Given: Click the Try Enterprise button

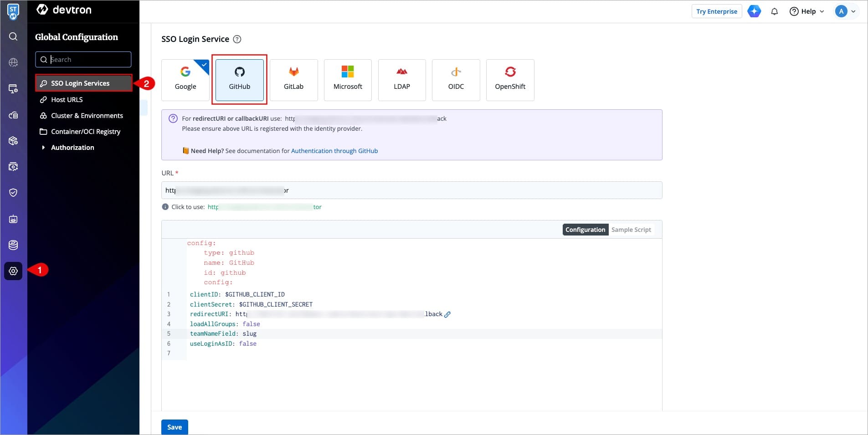Looking at the screenshot, I should click(x=716, y=11).
